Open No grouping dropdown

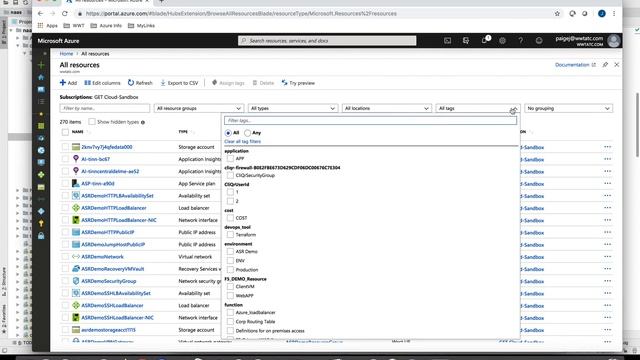(x=568, y=108)
